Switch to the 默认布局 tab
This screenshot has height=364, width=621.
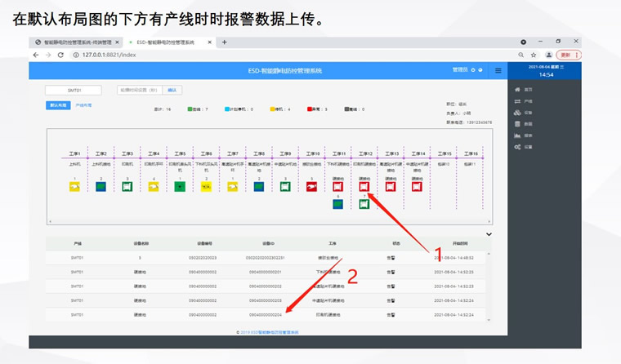(x=58, y=105)
